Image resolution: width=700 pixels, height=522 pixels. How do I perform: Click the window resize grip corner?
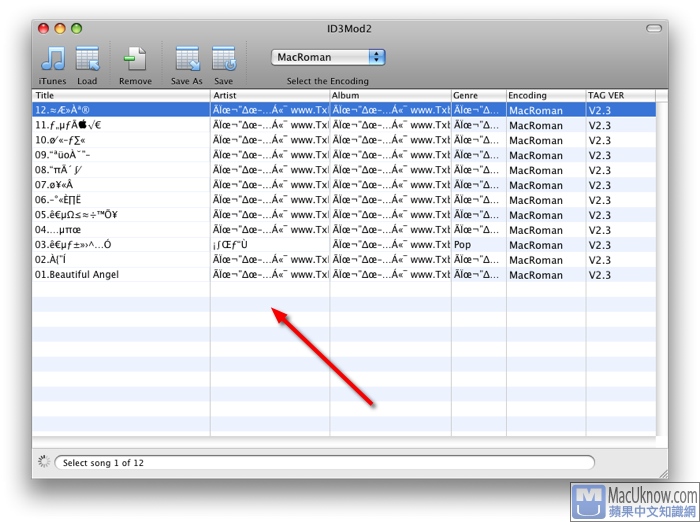(x=663, y=474)
